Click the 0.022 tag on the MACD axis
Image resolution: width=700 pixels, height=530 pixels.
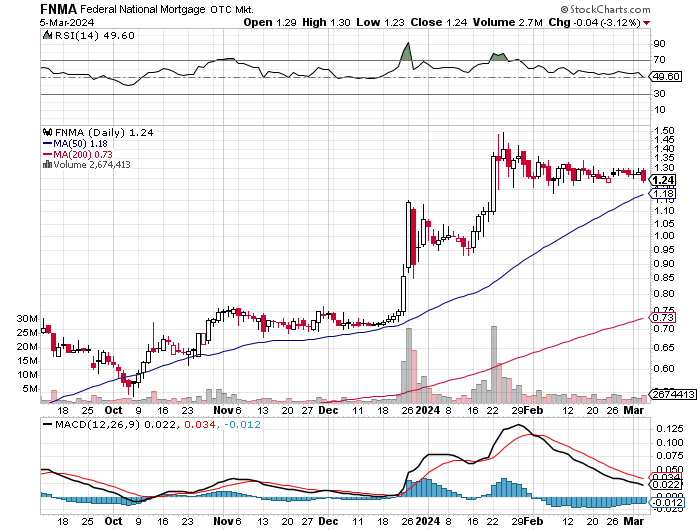pyautogui.click(x=666, y=485)
